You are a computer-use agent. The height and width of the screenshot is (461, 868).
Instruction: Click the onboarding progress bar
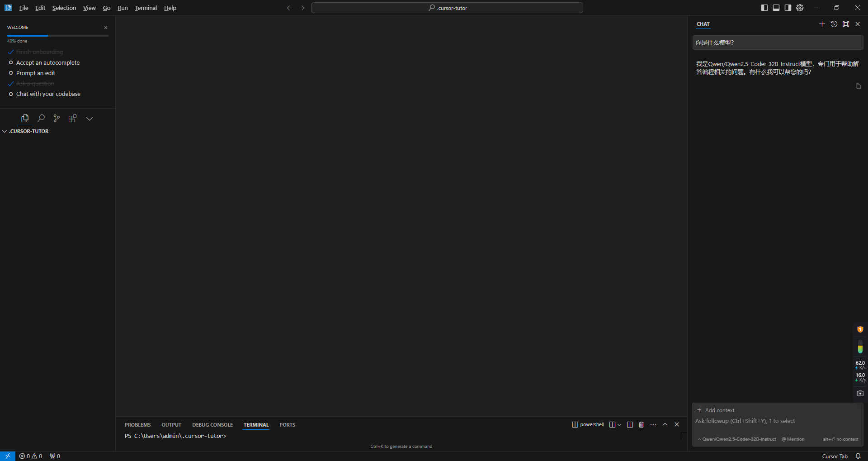(58, 35)
